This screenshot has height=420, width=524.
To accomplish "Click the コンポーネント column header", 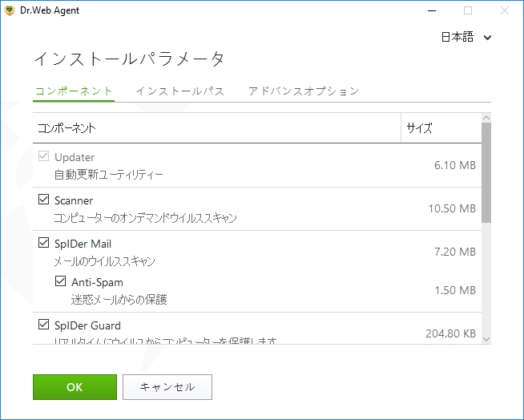I will pos(217,127).
